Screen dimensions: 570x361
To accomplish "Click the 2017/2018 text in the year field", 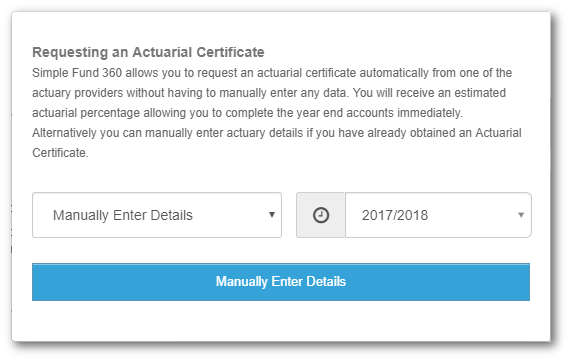I will click(395, 215).
